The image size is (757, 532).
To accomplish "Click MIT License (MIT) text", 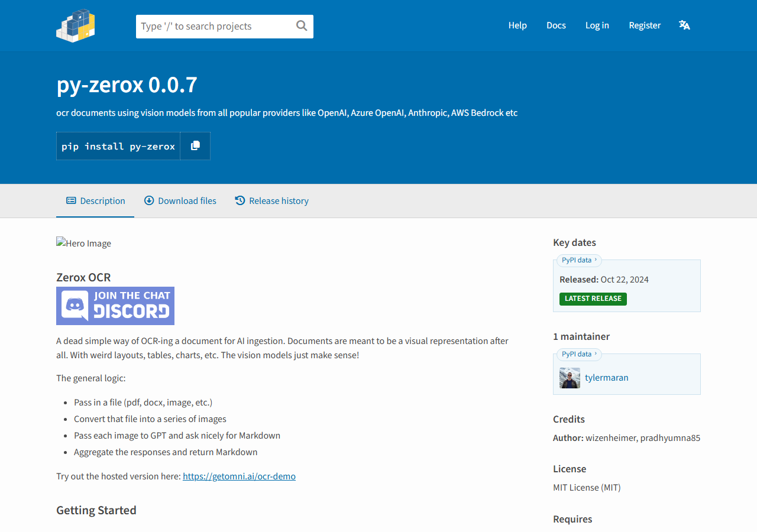I will pyautogui.click(x=587, y=488).
